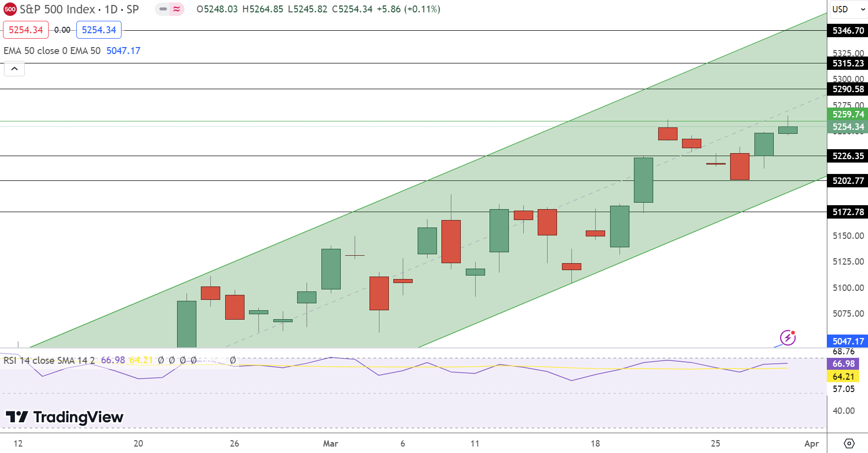868x453 pixels.
Task: Select the 5346.70 horizontal line price label
Action: tap(848, 31)
